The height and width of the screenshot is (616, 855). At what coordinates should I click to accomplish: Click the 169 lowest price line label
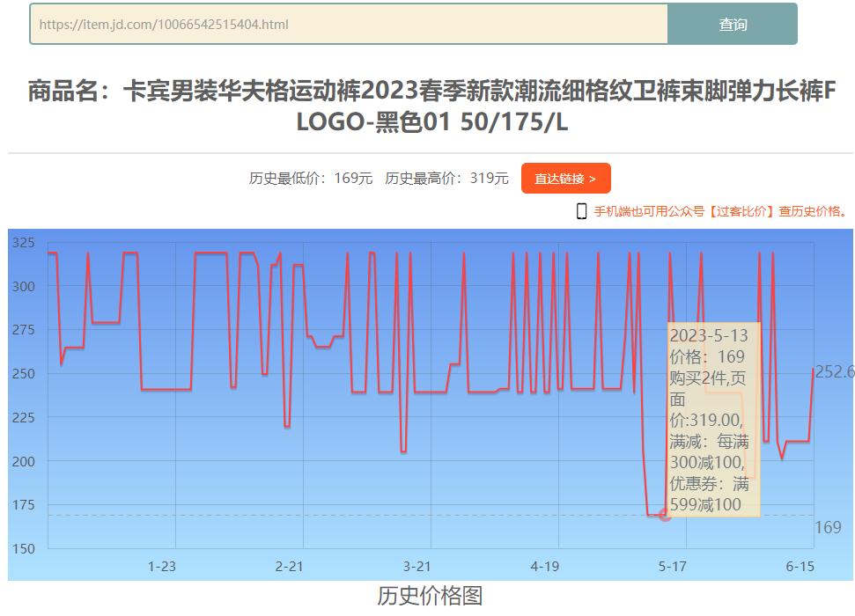(x=828, y=528)
